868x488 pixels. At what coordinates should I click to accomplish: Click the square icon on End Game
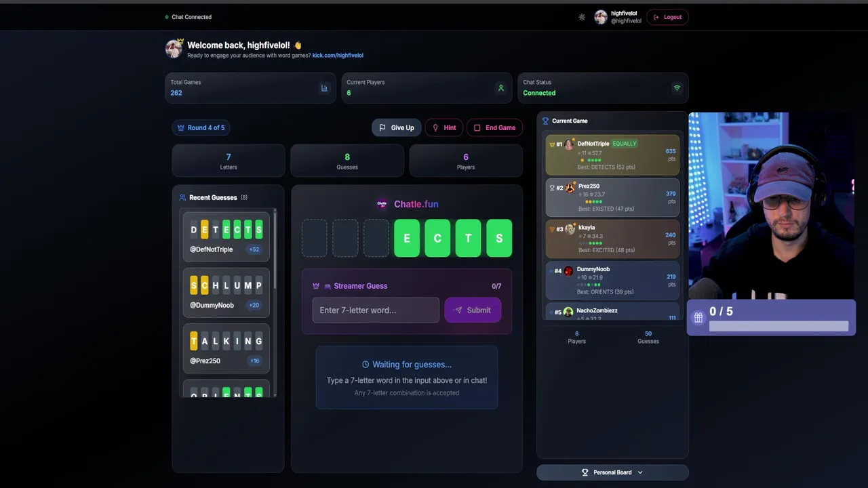[477, 127]
